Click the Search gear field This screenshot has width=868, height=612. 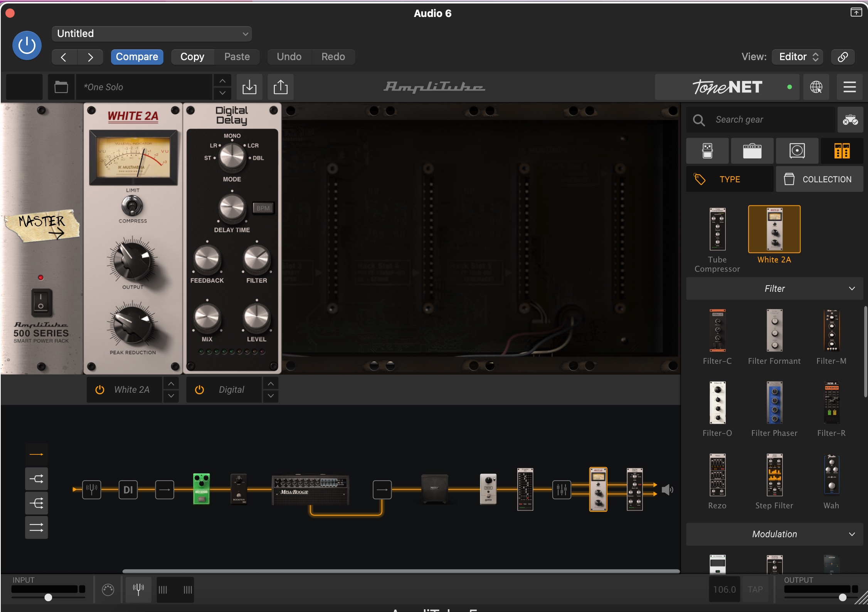tap(761, 120)
